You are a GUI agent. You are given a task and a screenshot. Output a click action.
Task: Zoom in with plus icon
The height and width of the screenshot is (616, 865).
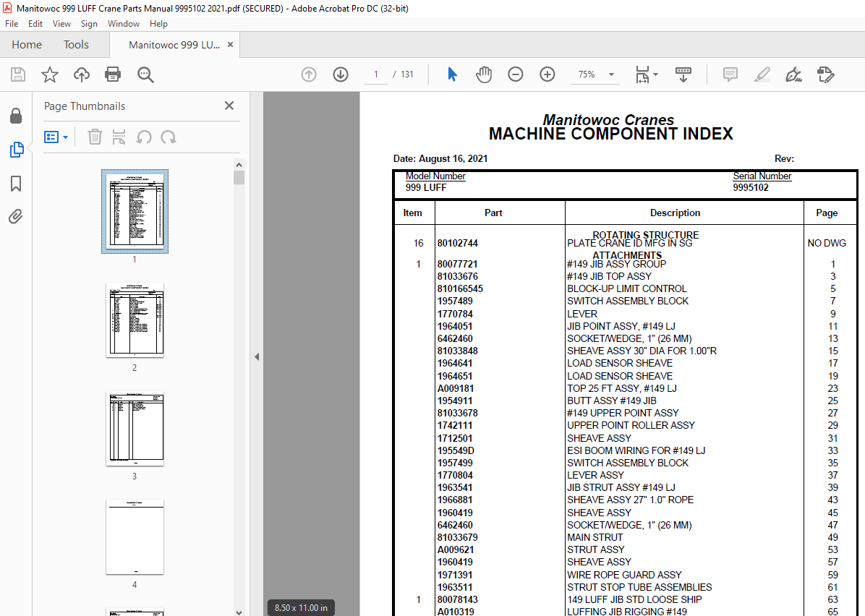[x=547, y=74]
